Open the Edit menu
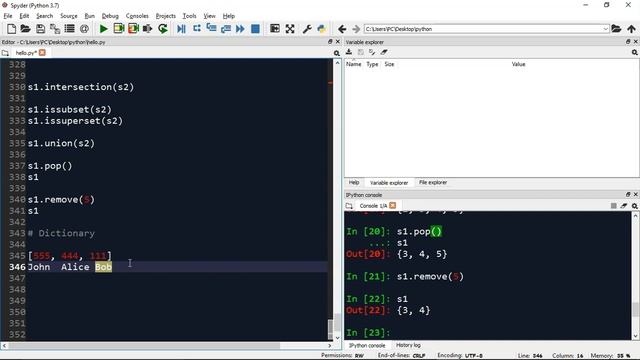Viewport: 640px width, 360px height. [x=24, y=16]
